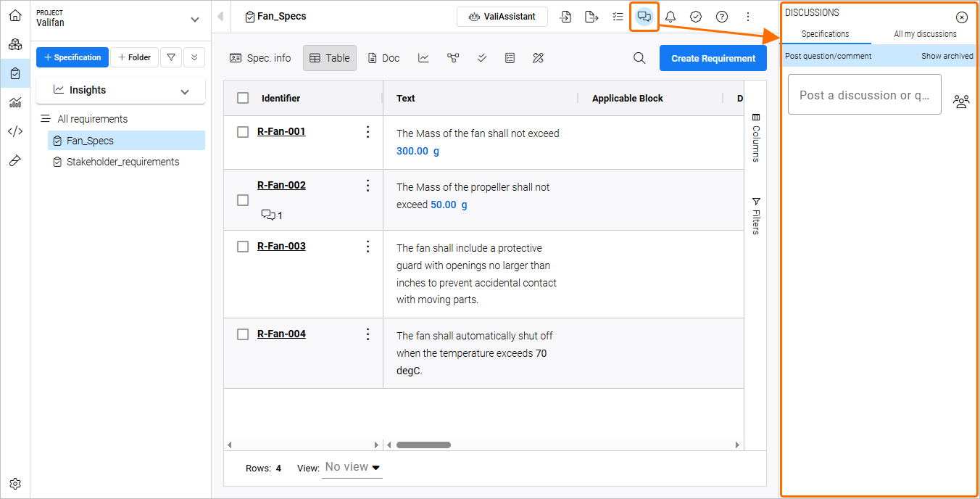
Task: Click the import file icon in top bar
Action: point(566,17)
